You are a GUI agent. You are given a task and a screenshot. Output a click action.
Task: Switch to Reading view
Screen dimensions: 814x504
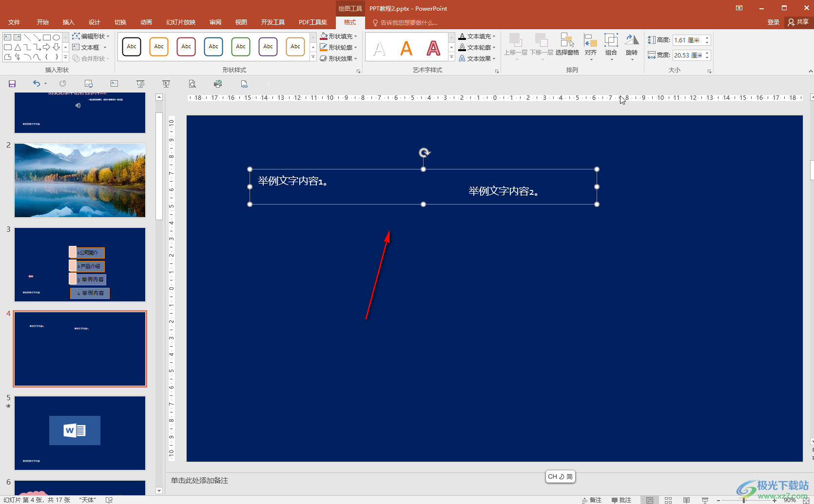point(686,500)
